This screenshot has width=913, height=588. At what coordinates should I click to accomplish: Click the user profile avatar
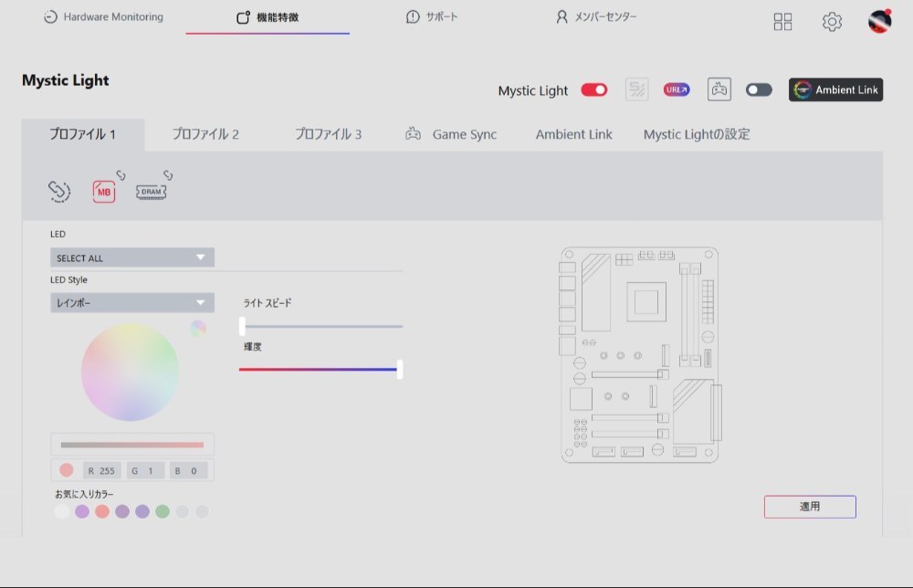pyautogui.click(x=880, y=21)
